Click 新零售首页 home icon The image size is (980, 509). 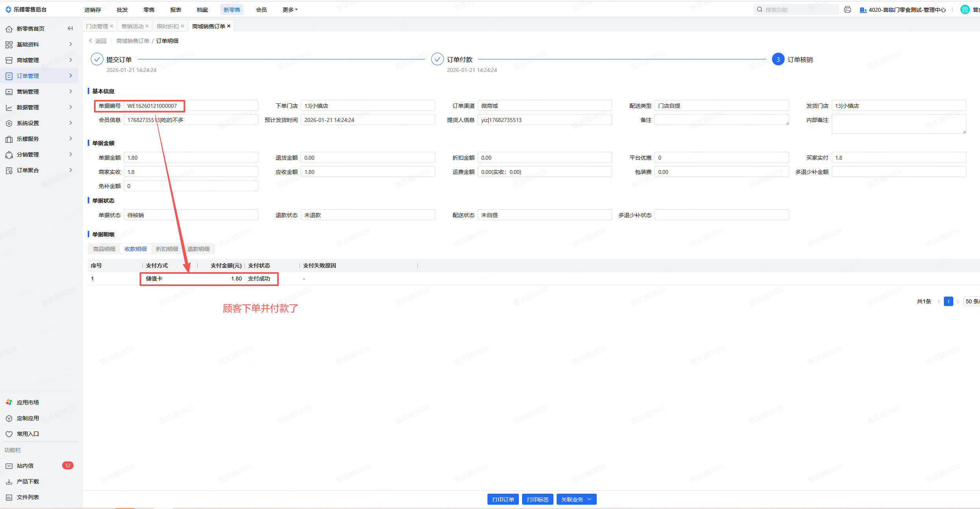click(9, 29)
